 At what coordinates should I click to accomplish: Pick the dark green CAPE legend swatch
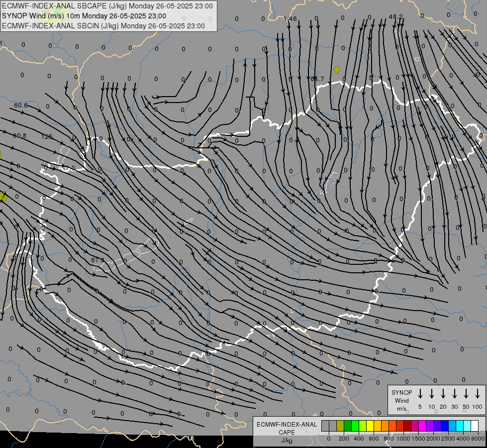click(x=348, y=426)
